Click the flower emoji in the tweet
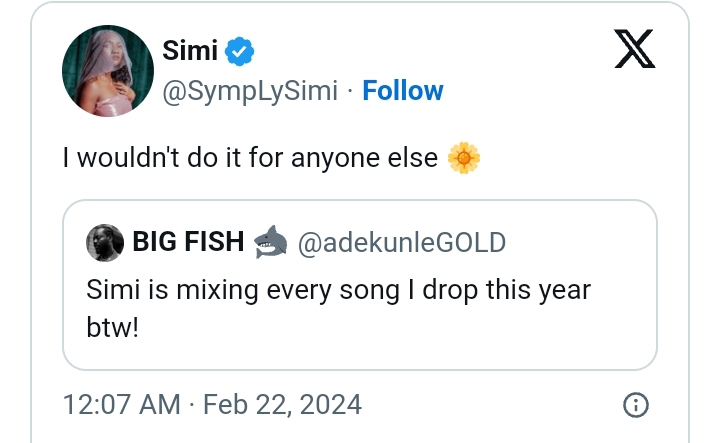 pos(464,158)
